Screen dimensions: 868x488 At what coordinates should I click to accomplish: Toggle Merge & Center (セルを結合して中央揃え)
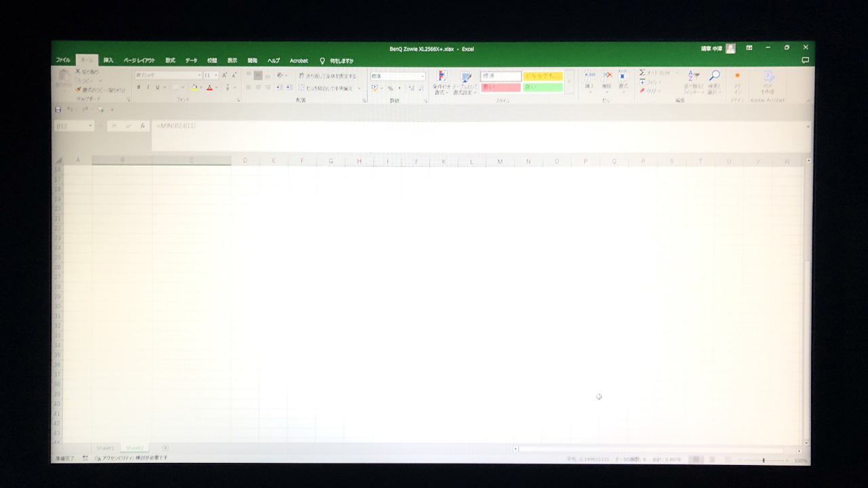(327, 88)
